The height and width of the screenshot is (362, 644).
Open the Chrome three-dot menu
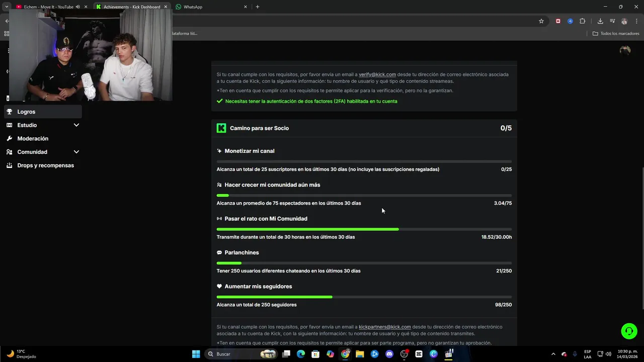[x=637, y=21]
